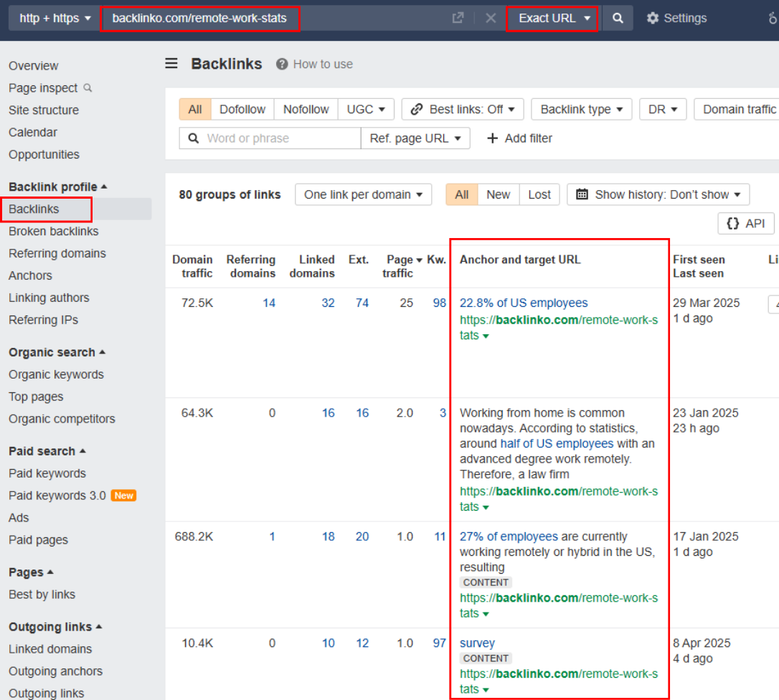Open the Exact URL mode dropdown
This screenshot has width=779, height=700.
pyautogui.click(x=554, y=19)
